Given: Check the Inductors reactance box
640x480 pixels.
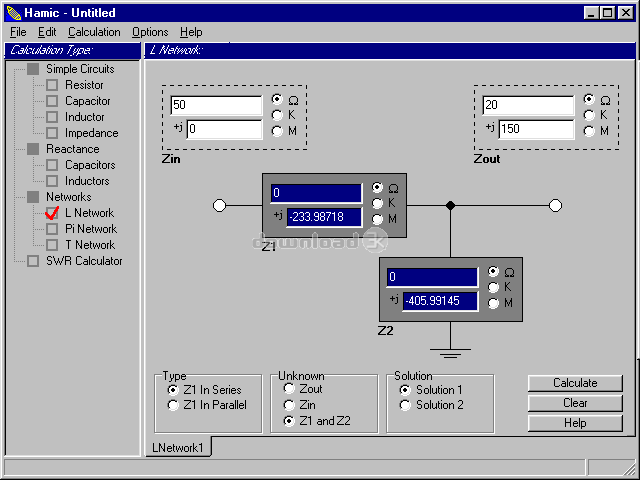Looking at the screenshot, I should (x=52, y=181).
